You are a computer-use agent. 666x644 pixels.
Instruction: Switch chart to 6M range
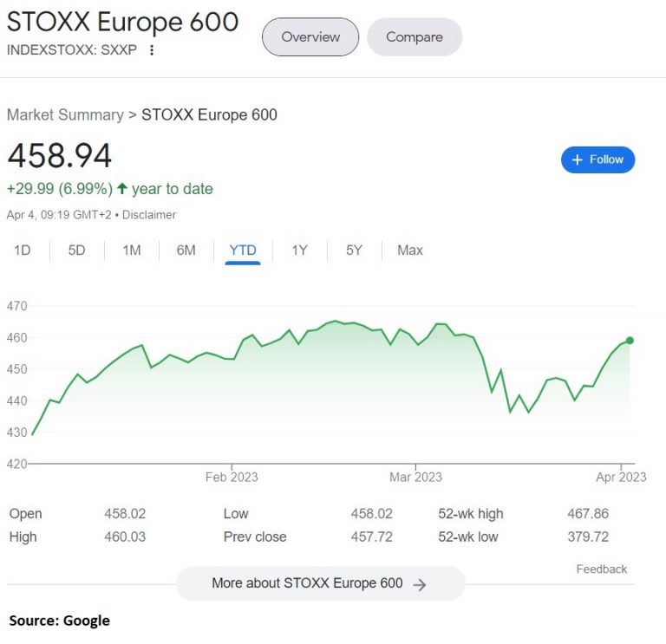tap(186, 250)
